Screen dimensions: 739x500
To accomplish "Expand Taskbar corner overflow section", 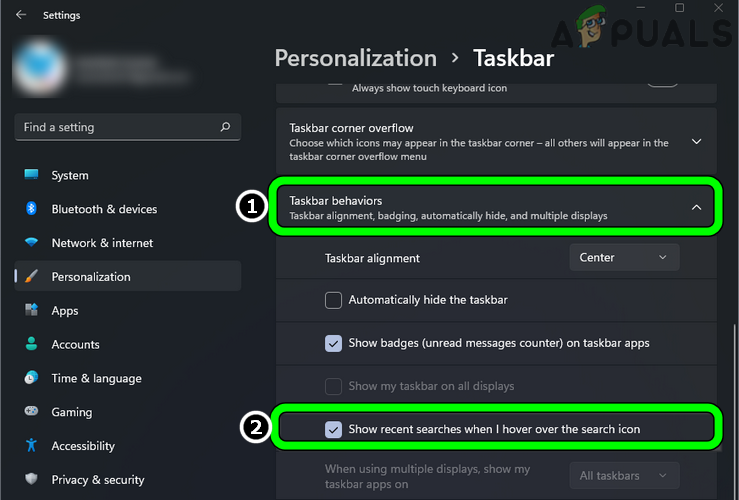I will [x=696, y=142].
